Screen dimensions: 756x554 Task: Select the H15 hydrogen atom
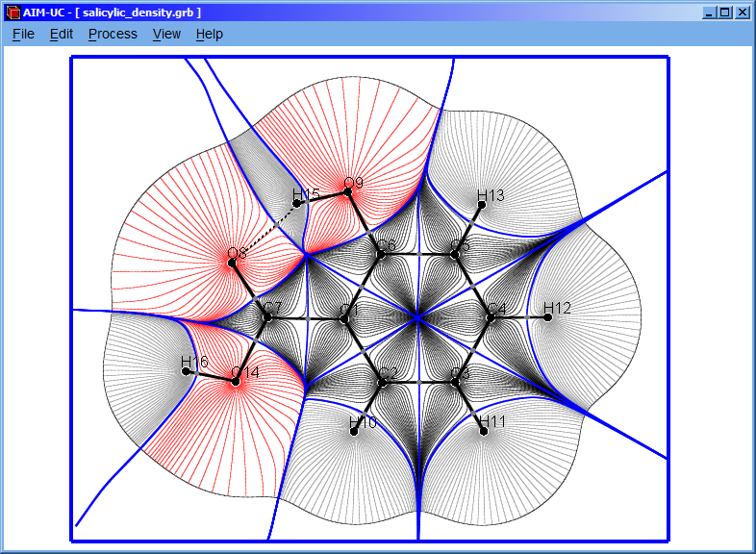297,203
